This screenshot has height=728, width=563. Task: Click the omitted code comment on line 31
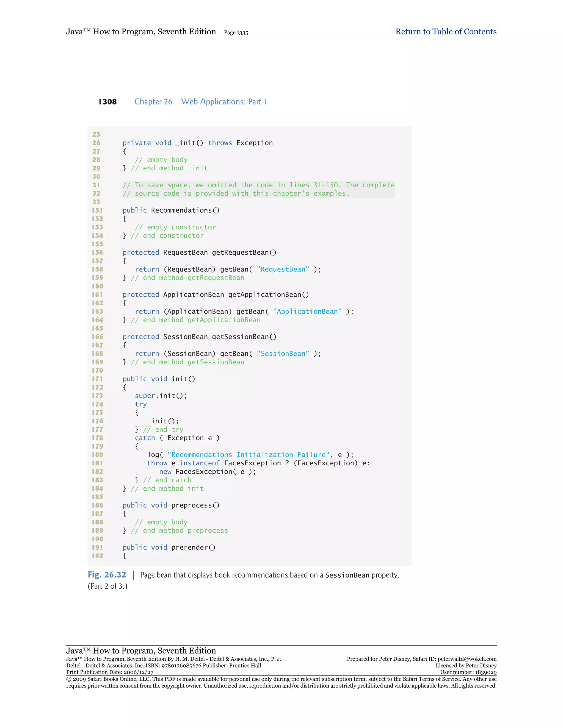point(258,185)
